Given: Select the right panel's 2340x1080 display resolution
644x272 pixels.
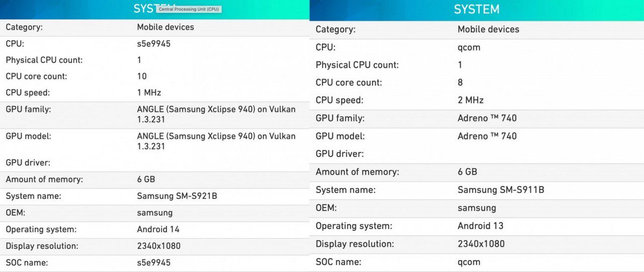Looking at the screenshot, I should pos(480,244).
